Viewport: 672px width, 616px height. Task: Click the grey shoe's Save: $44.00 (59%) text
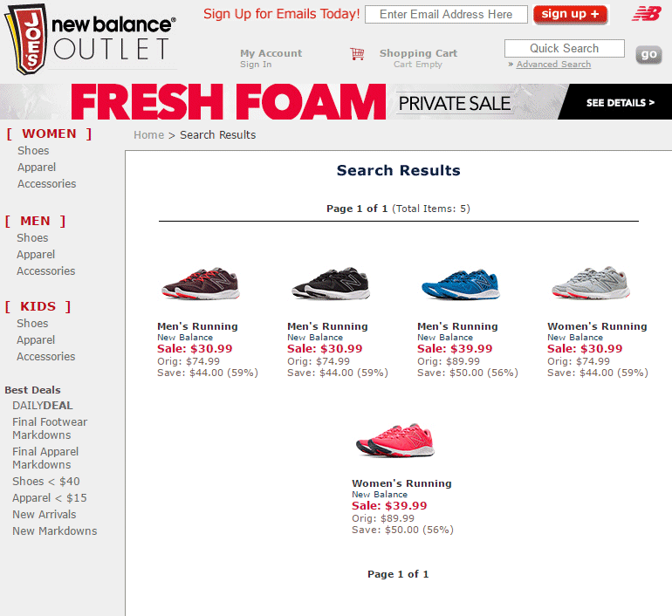pyautogui.click(x=598, y=373)
